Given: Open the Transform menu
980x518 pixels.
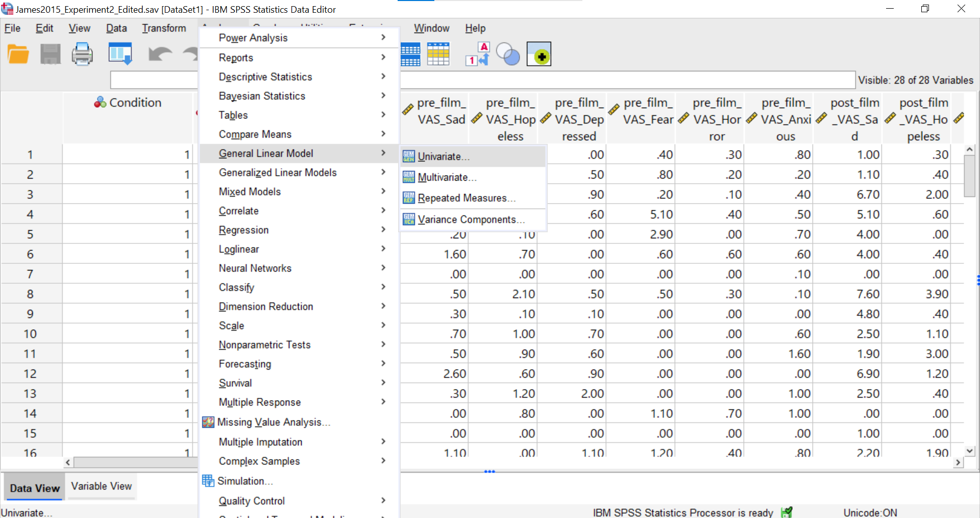Looking at the screenshot, I should click(164, 28).
